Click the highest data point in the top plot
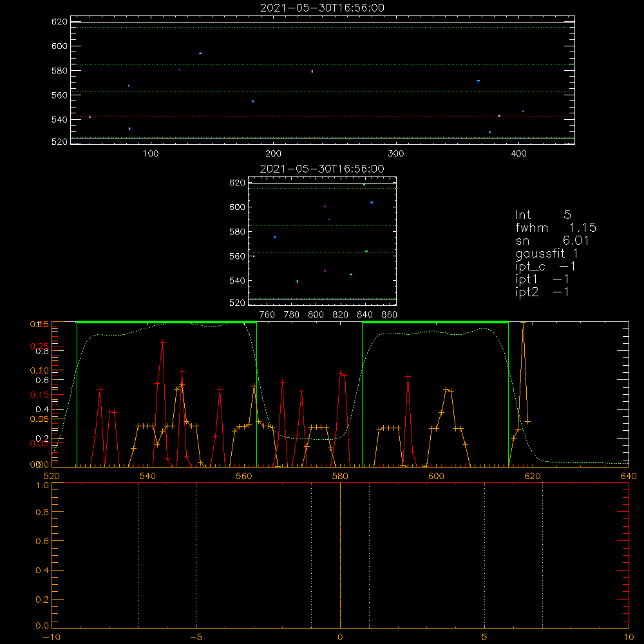Image resolution: width=644 pixels, height=644 pixels. click(x=200, y=53)
